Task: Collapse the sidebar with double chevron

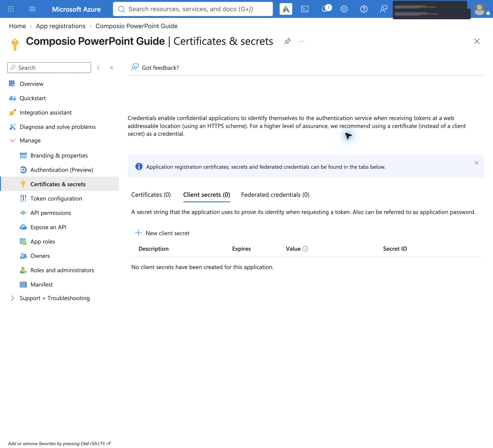Action: point(111,68)
